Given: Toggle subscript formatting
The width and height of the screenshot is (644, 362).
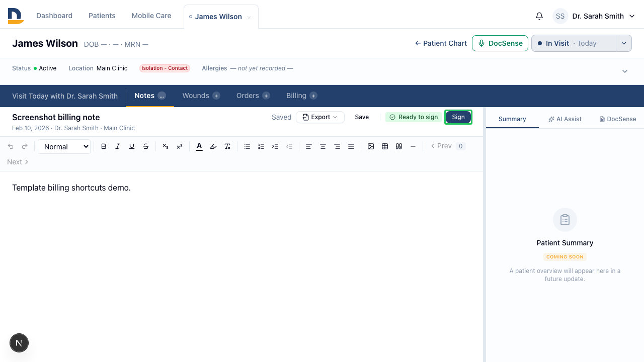Looking at the screenshot, I should pyautogui.click(x=166, y=146).
